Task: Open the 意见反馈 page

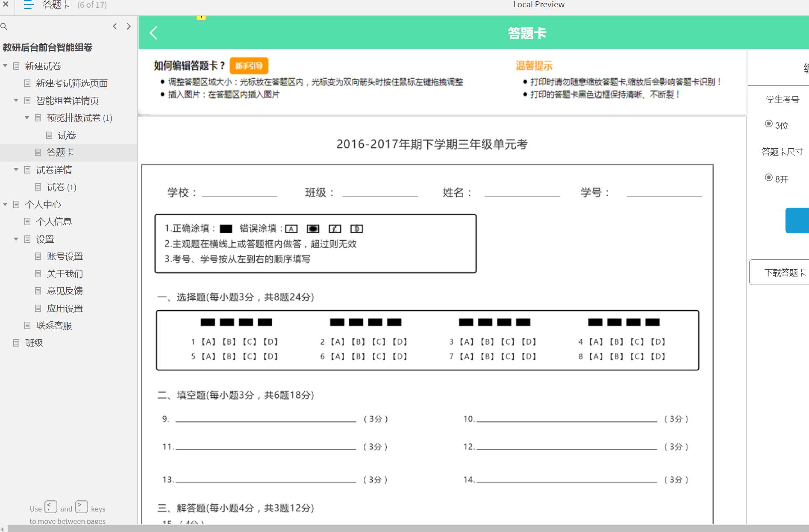Action: click(x=65, y=291)
